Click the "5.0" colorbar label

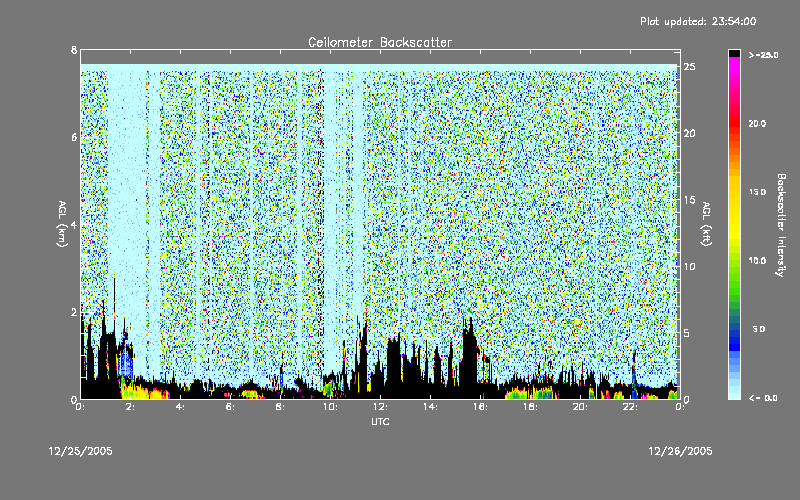click(x=759, y=329)
